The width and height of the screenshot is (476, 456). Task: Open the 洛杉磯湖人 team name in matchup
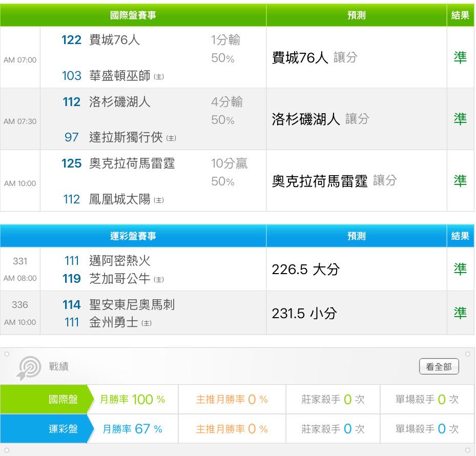click(119, 102)
